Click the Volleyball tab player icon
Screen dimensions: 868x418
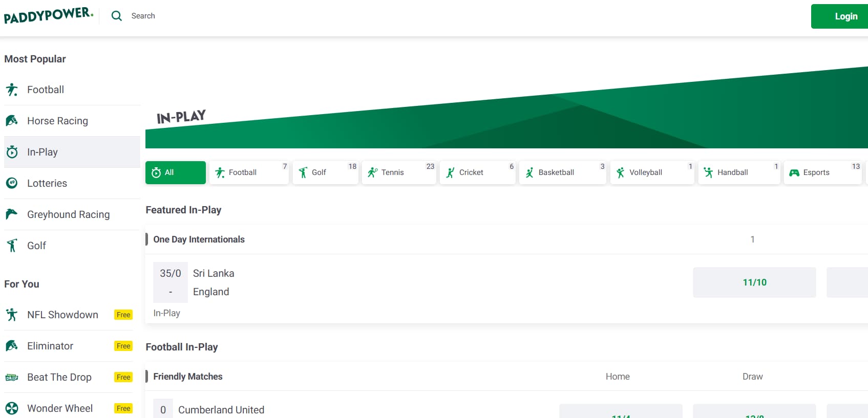coord(621,173)
